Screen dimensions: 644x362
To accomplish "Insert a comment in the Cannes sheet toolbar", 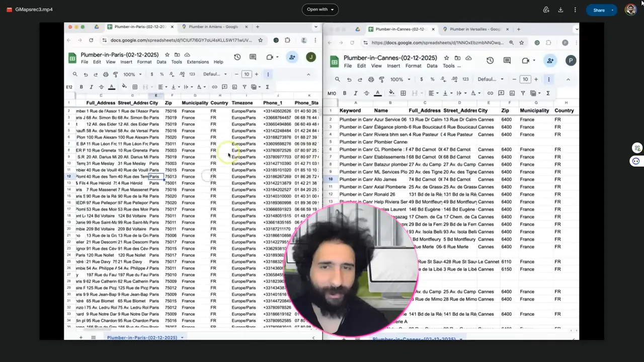I will 501,93.
